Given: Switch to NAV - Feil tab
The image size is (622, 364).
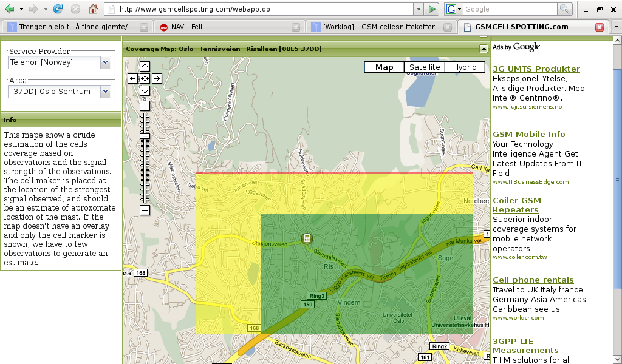Looking at the screenshot, I should (x=229, y=27).
